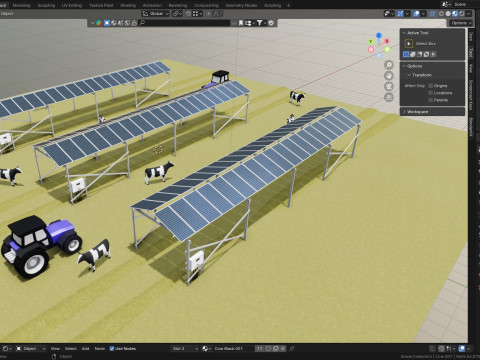Switch to the Compositing workspace tab
The width and height of the screenshot is (480, 360).
(x=206, y=5)
